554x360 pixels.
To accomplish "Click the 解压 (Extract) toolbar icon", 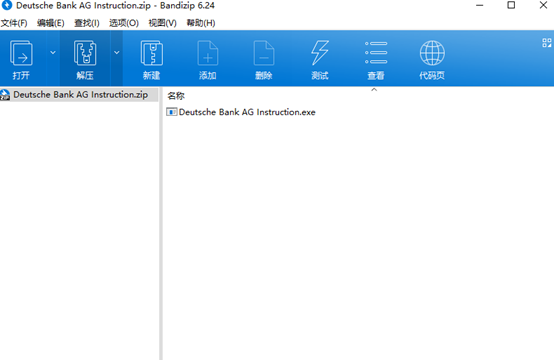I will [85, 53].
